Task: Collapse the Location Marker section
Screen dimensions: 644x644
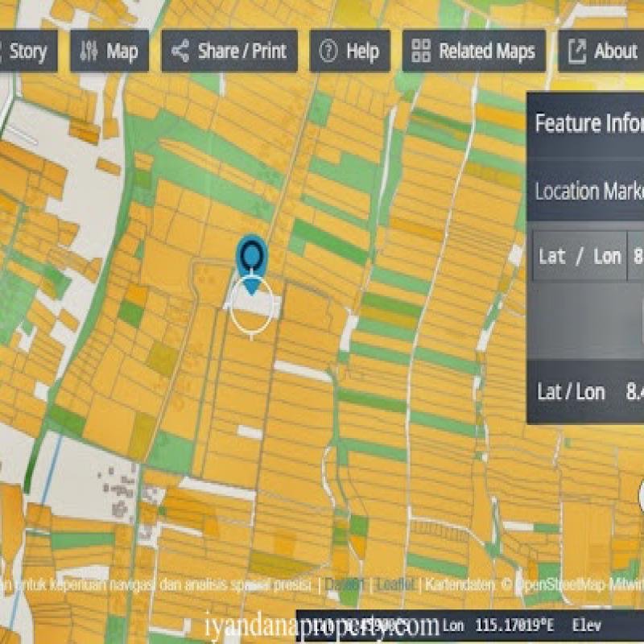Action: pyautogui.click(x=589, y=192)
